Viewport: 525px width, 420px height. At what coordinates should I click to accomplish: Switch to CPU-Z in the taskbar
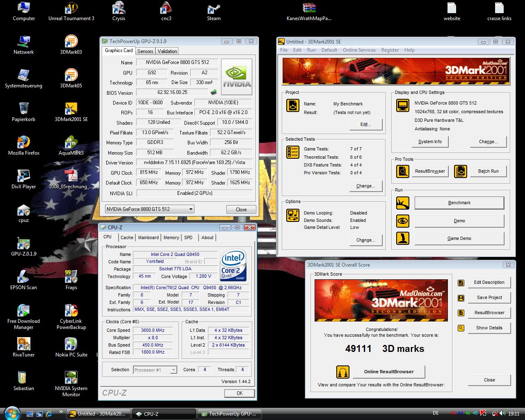(x=164, y=414)
